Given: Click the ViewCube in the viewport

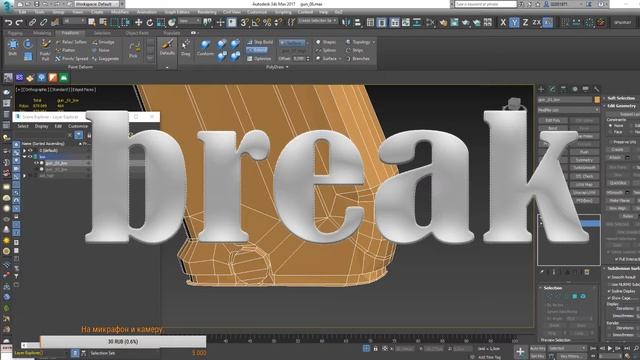Looking at the screenshot, I should (x=513, y=104).
